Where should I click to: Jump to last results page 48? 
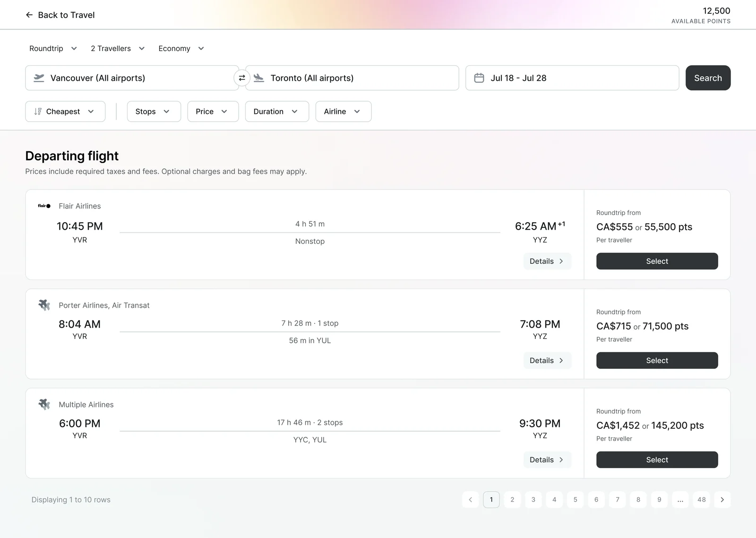702,500
